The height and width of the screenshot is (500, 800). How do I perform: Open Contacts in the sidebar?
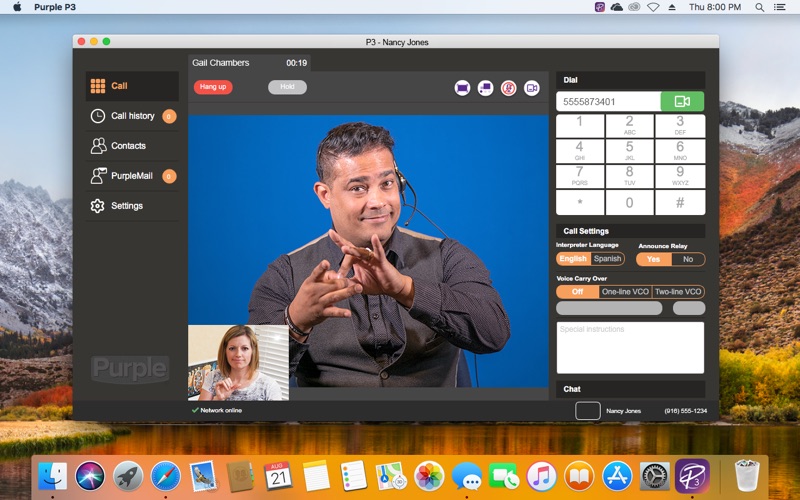coord(132,146)
